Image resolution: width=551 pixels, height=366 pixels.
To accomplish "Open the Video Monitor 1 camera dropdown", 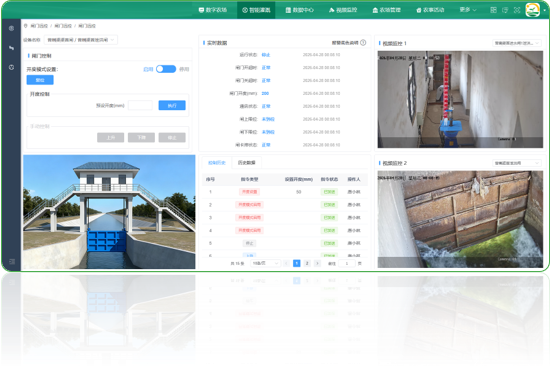I will (517, 43).
